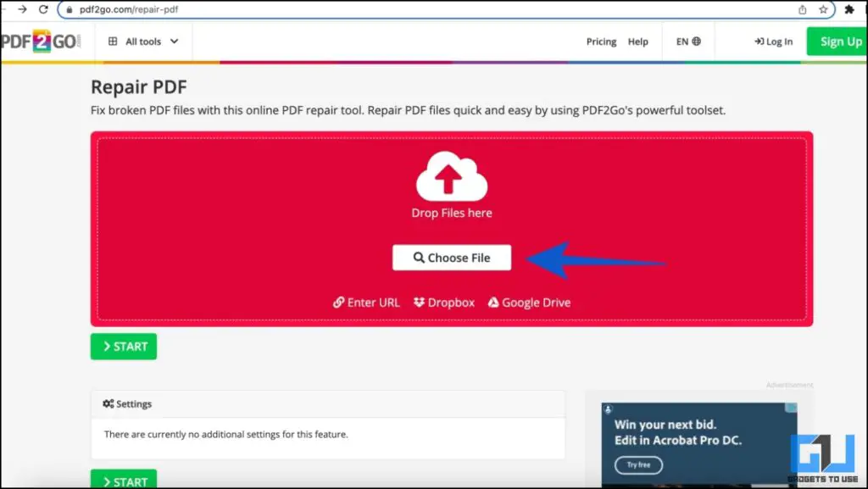
Task: Click the magnifier icon in Choose File
Action: [x=419, y=258]
